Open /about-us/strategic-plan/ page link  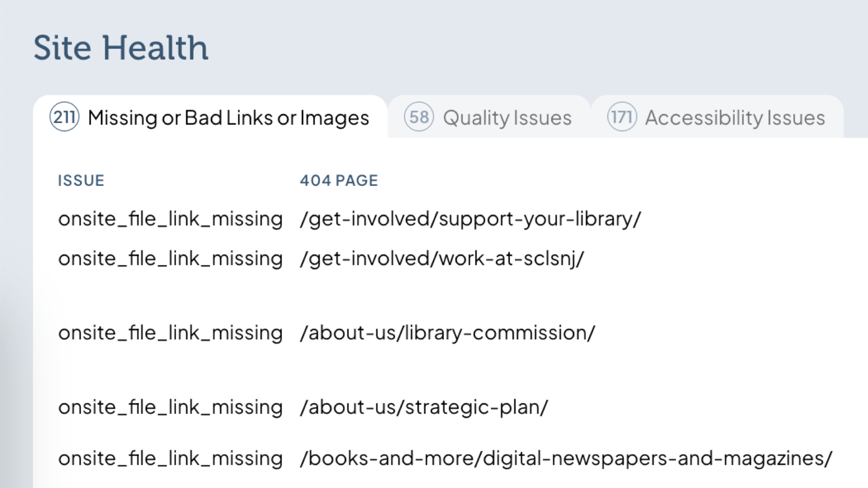click(424, 407)
